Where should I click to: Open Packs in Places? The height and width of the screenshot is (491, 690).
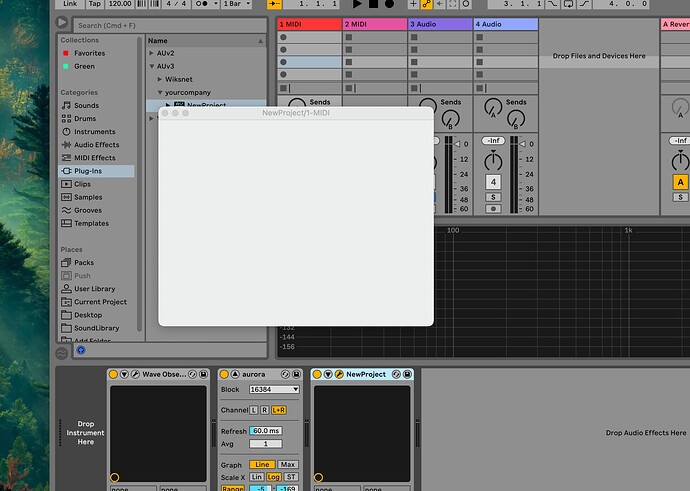pos(84,263)
